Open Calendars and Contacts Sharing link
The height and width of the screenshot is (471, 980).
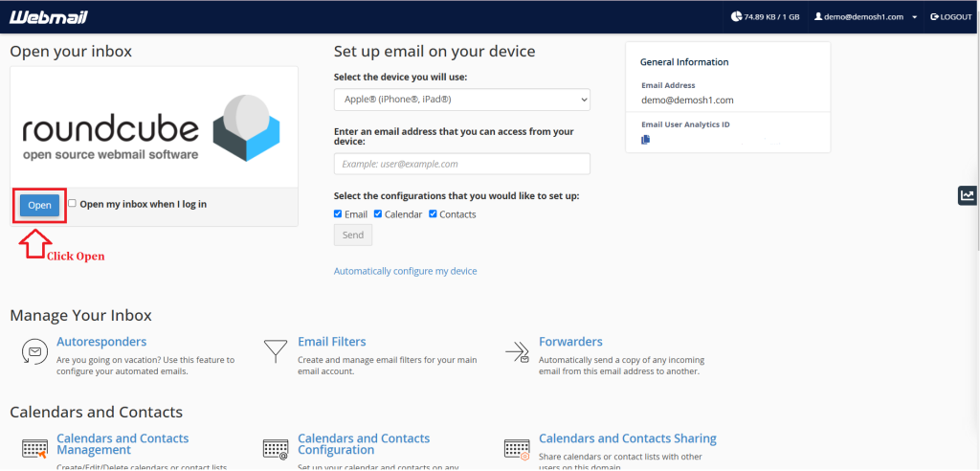628,438
